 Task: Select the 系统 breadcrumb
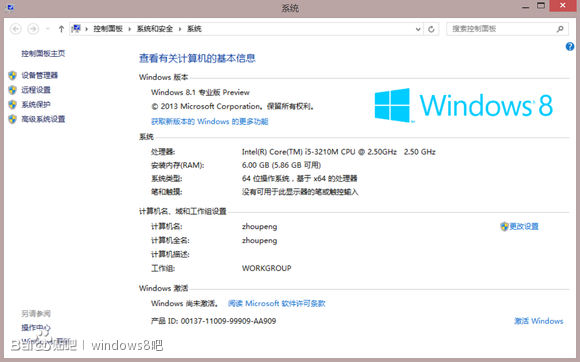194,29
